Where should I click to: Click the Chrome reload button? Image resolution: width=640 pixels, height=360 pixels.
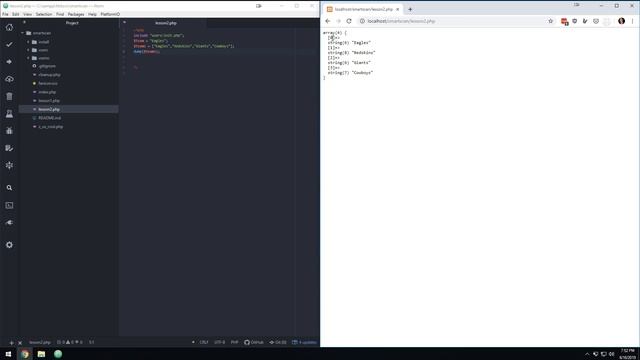[x=349, y=21]
